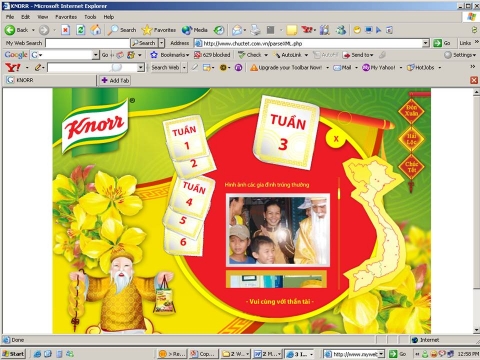The width and height of the screenshot is (480, 360).
Task: Open My Yahoo! toolbar button
Action: (379, 68)
